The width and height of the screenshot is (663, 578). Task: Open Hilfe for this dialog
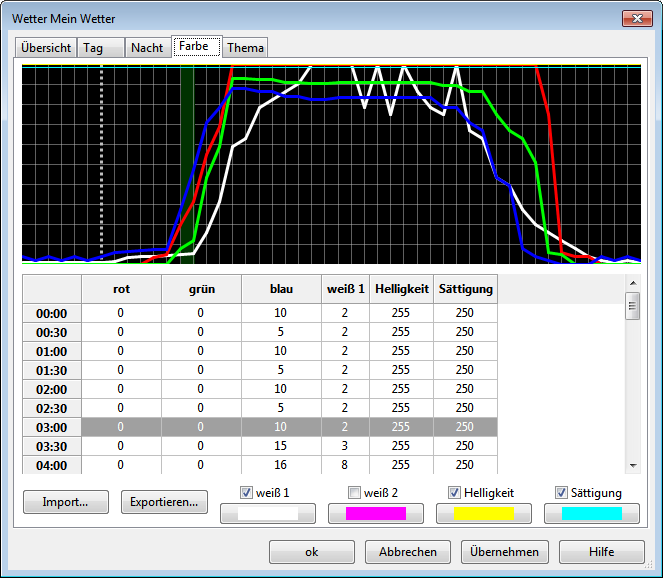[x=601, y=552]
